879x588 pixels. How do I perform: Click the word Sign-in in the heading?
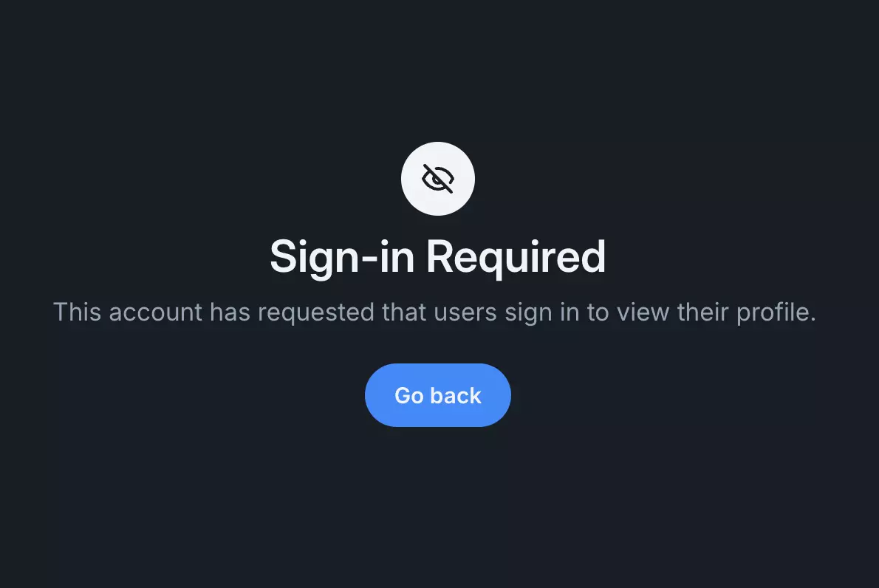pyautogui.click(x=342, y=257)
